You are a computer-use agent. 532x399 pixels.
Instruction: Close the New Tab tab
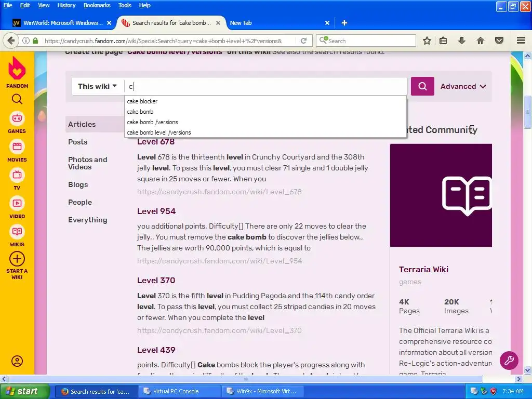tap(327, 23)
